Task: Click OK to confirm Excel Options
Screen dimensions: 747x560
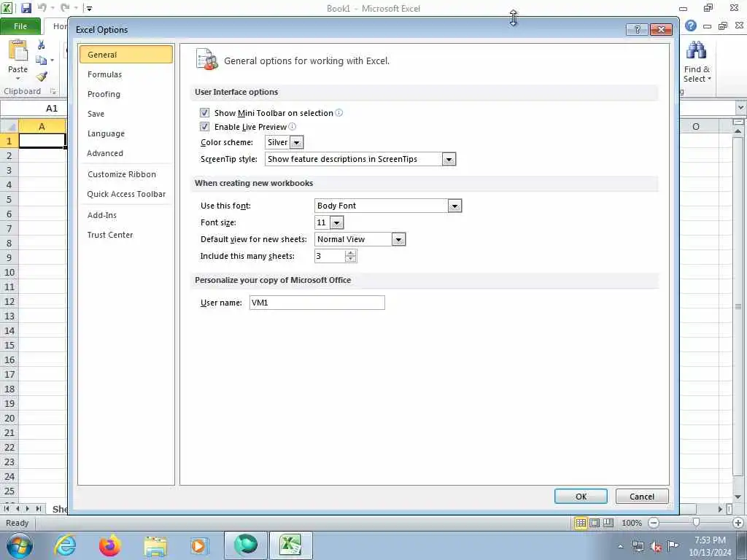Action: 581,497
